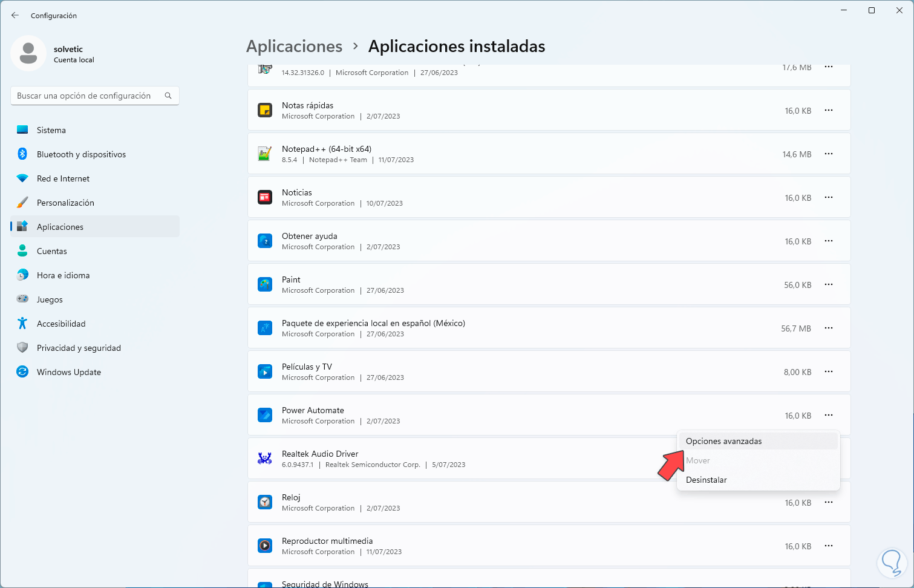914x588 pixels.
Task: Click the Aplicaciones instaladas heading
Action: point(457,47)
